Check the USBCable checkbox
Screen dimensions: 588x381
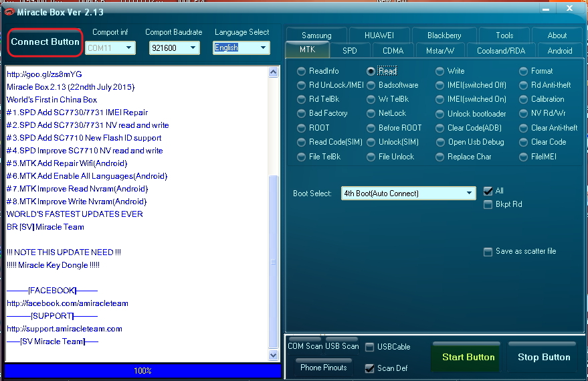click(369, 347)
